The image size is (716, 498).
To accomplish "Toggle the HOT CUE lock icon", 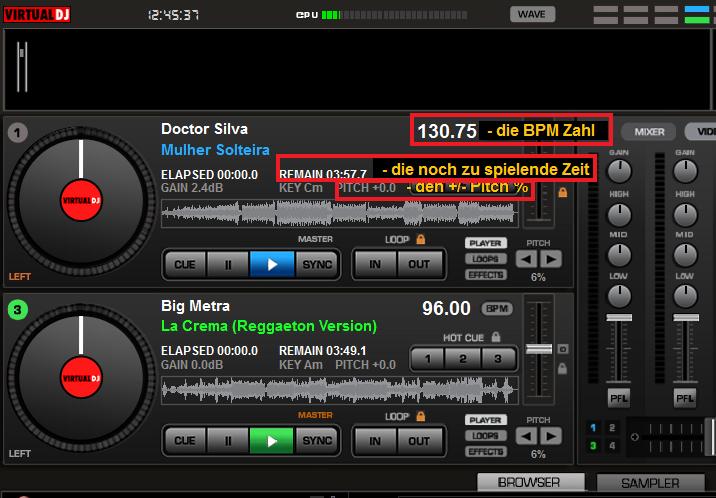I will click(495, 337).
